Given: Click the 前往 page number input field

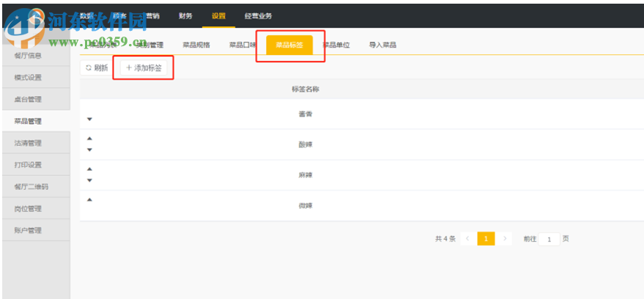Looking at the screenshot, I should pos(549,239).
